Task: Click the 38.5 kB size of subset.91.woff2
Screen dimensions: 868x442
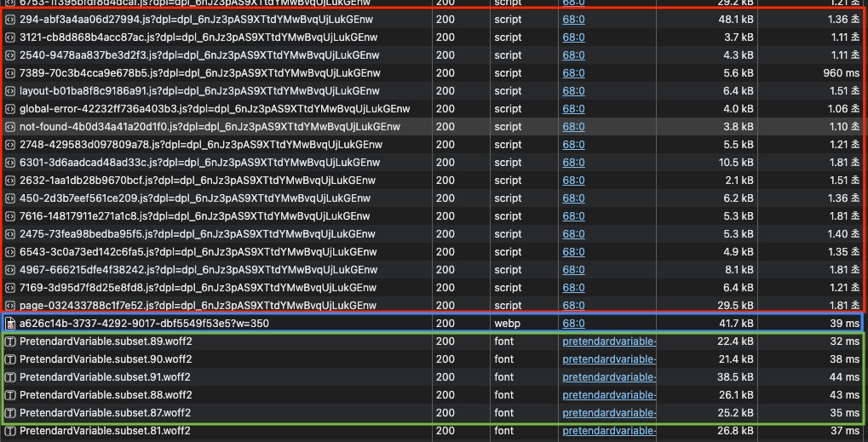Action: click(x=735, y=377)
